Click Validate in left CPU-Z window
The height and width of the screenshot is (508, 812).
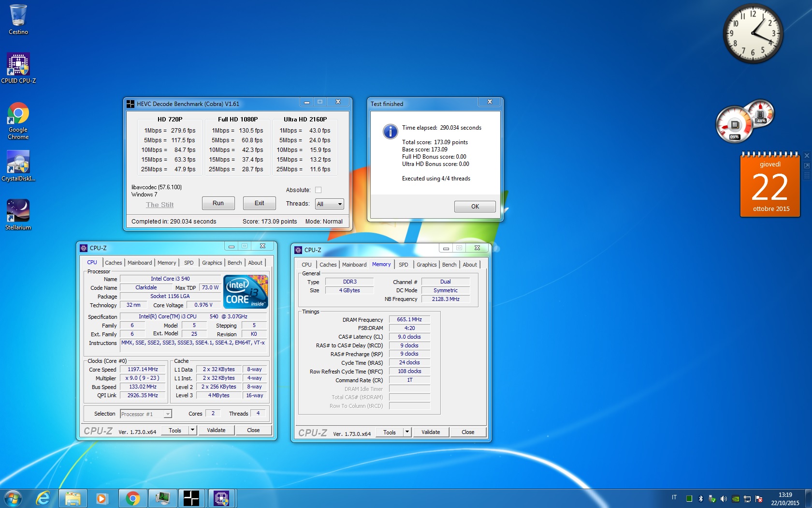tap(216, 430)
